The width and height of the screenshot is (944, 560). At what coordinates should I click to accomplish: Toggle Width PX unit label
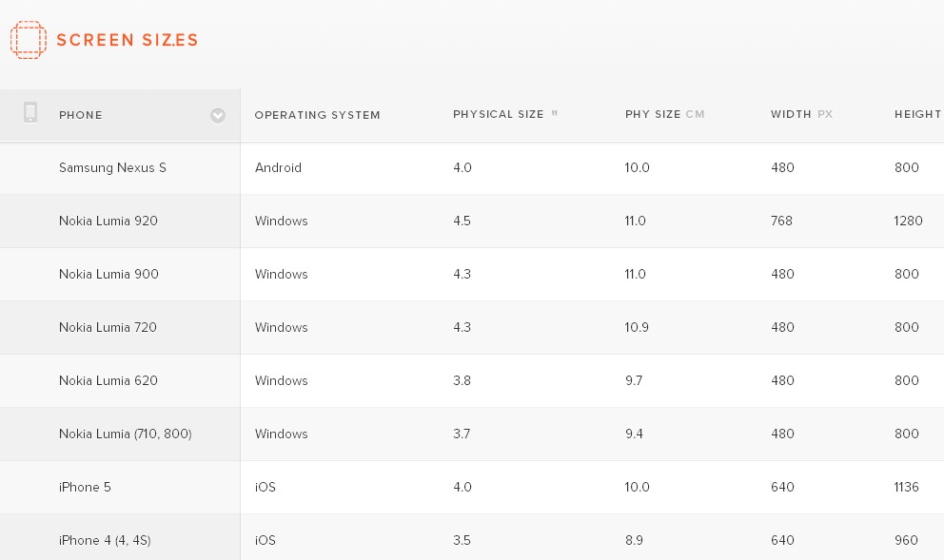coord(824,114)
